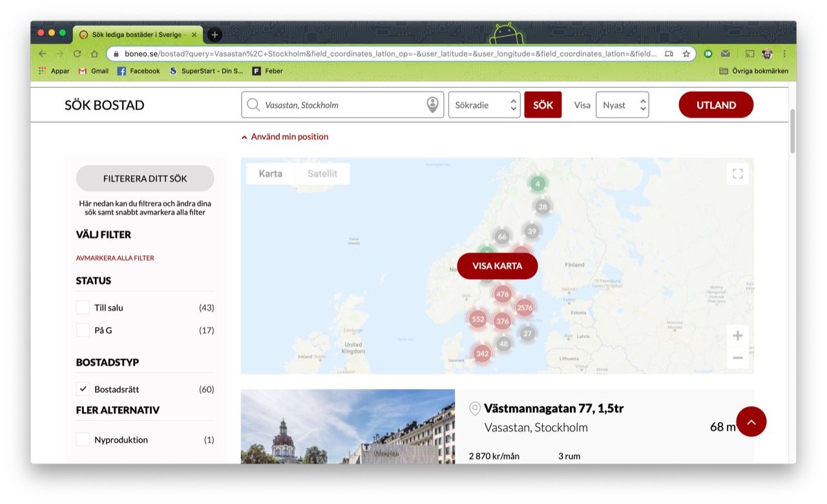
Task: Open the Feber bookmark
Action: (267, 71)
